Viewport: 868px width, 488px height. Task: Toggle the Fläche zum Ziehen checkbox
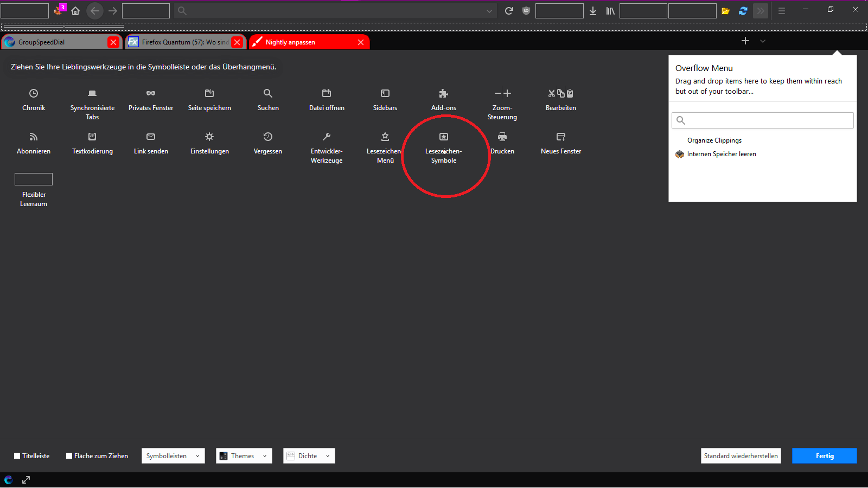coord(69,456)
